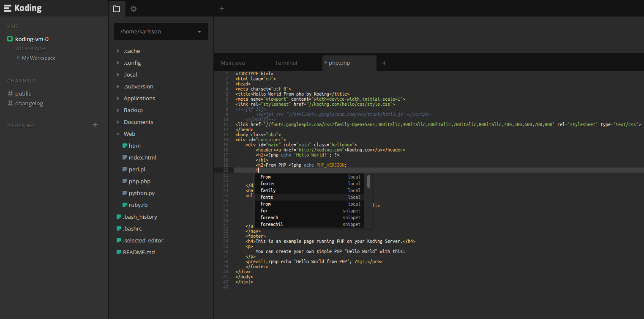Open the settings gear tab

(134, 8)
